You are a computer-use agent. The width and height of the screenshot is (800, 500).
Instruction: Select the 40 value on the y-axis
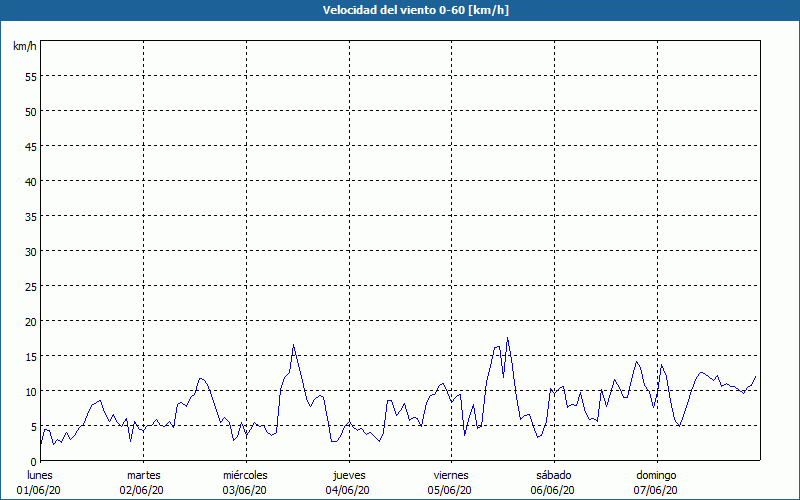pos(31,182)
